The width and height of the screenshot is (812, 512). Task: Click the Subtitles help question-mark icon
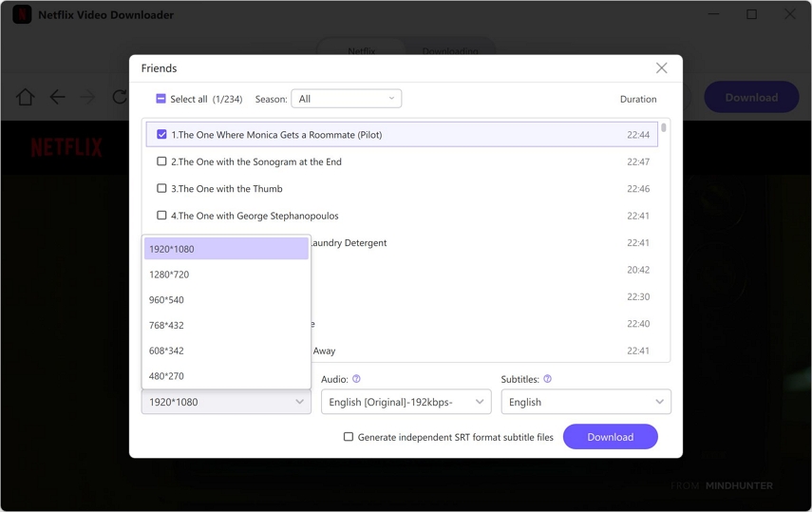(547, 379)
